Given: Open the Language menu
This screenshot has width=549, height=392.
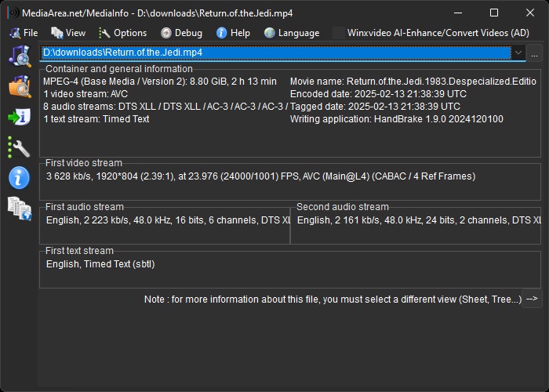Looking at the screenshot, I should [292, 33].
